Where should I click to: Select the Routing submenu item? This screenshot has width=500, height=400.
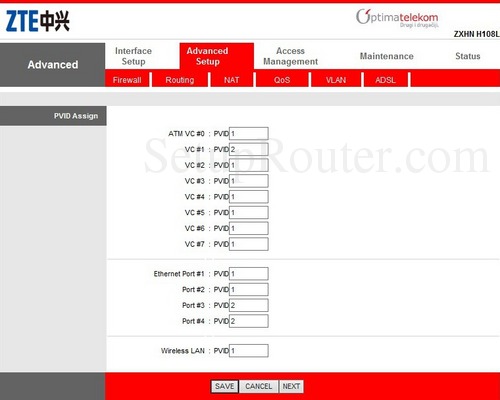tap(180, 80)
